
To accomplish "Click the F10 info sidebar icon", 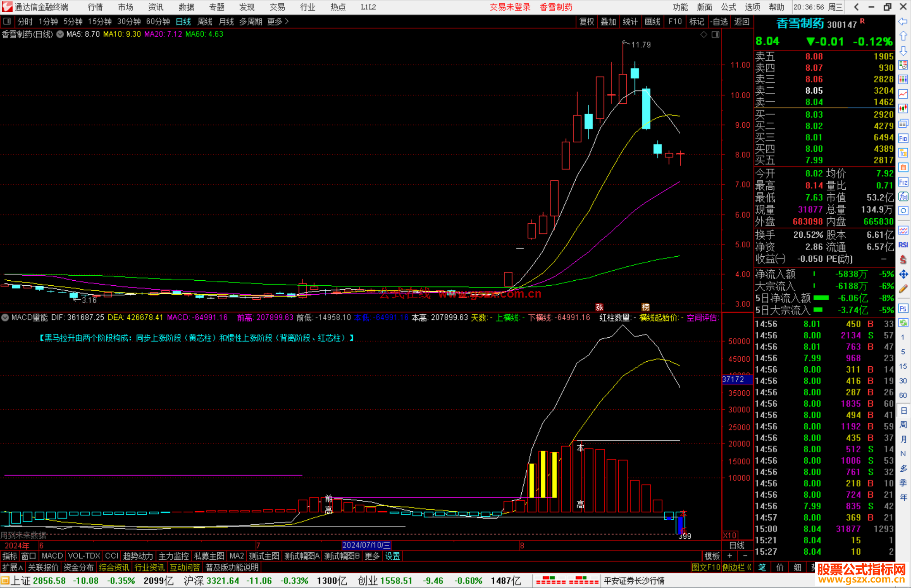I will tap(903, 138).
